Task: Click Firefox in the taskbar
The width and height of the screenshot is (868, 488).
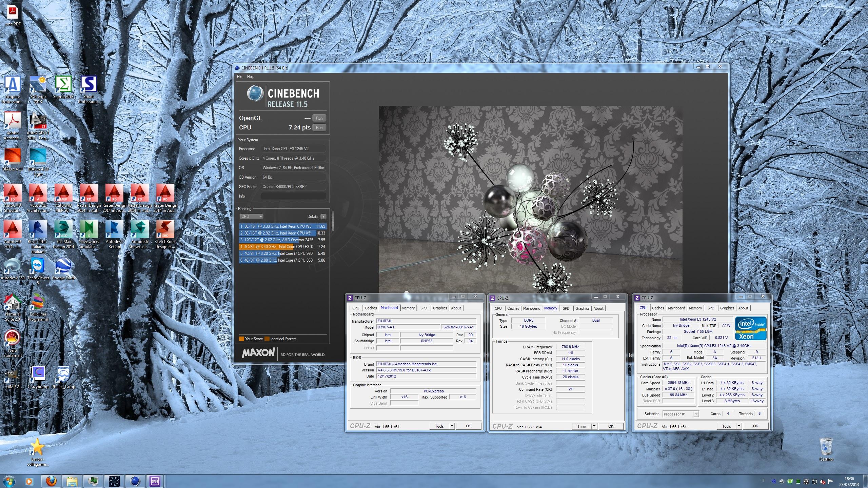Action: point(51,481)
